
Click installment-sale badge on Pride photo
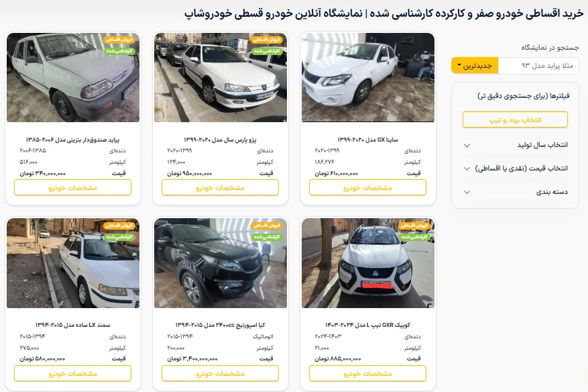119,40
